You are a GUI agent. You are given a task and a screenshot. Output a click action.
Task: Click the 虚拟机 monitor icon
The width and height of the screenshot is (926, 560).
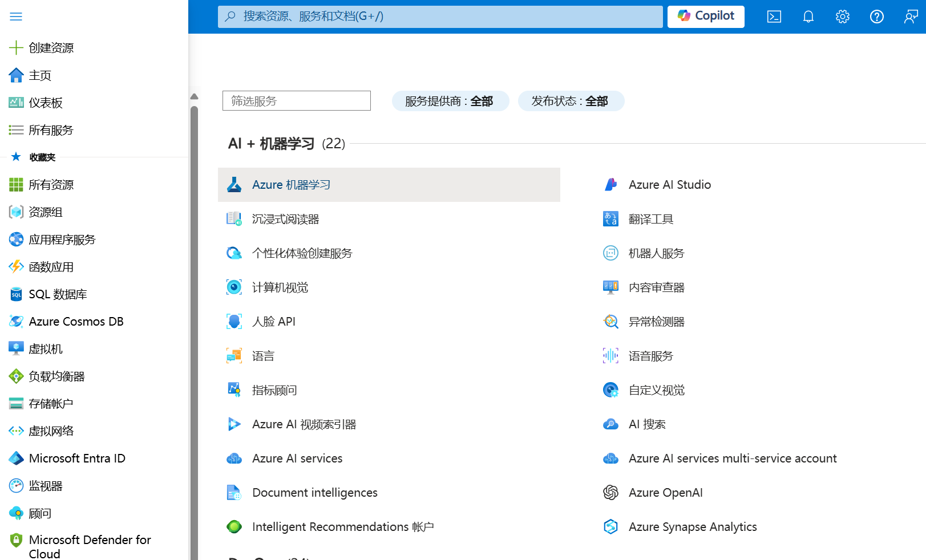coord(16,348)
